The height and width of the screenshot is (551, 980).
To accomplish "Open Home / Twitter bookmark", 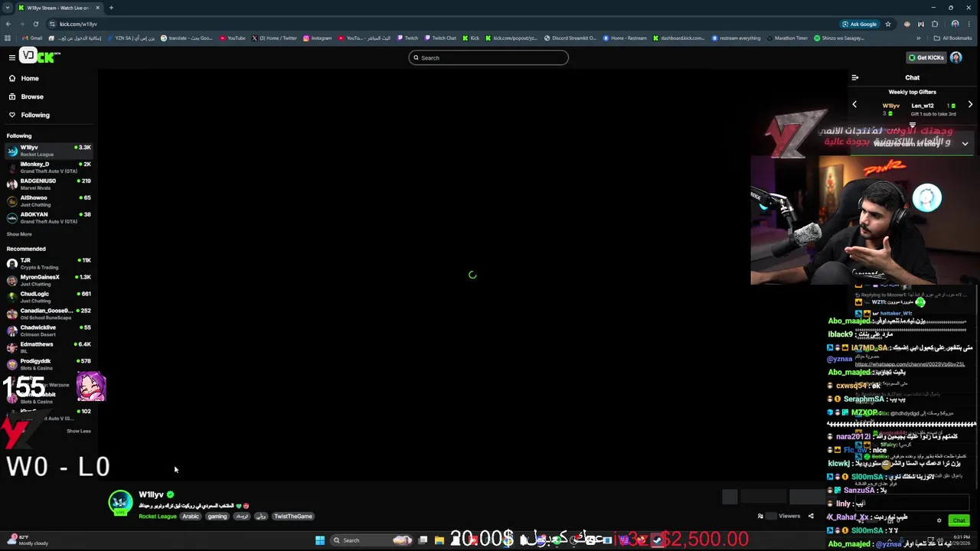I will pyautogui.click(x=274, y=38).
